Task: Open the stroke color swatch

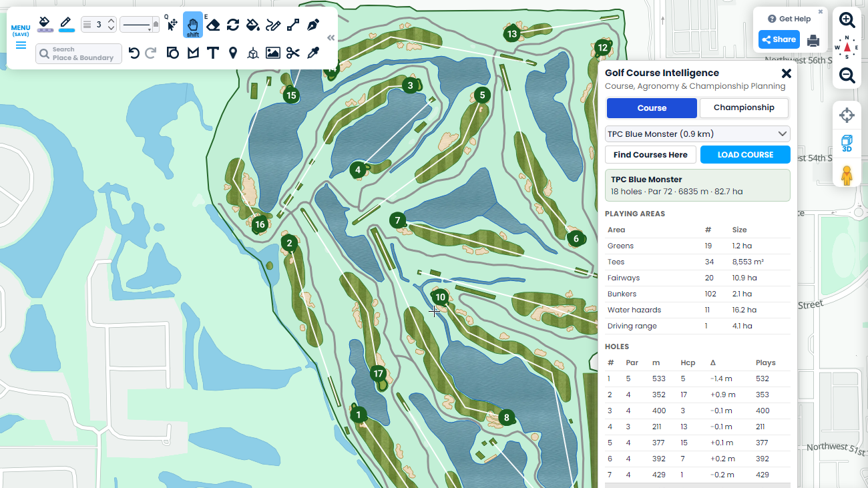Action: 66,25
